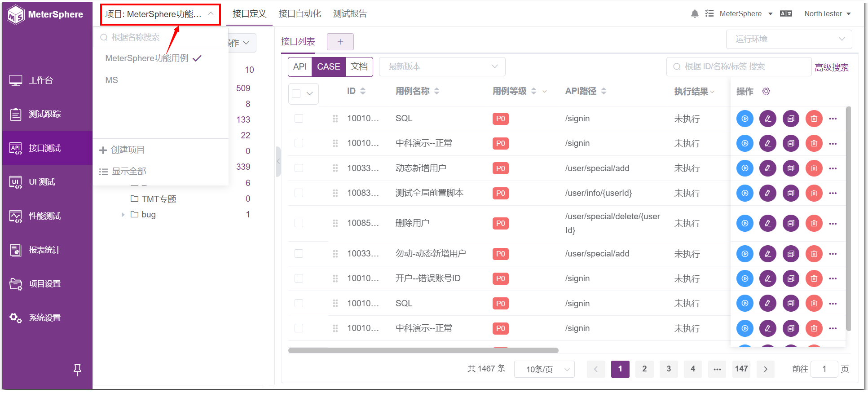
Task: Click the MeterSphere logo icon
Action: [16, 14]
